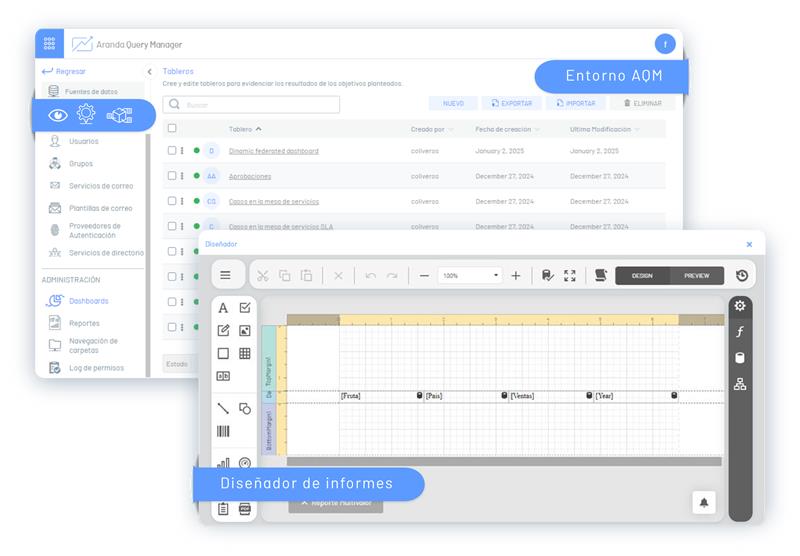Sort by the Ultima Modificación column
800x556 pixels.
(637, 130)
